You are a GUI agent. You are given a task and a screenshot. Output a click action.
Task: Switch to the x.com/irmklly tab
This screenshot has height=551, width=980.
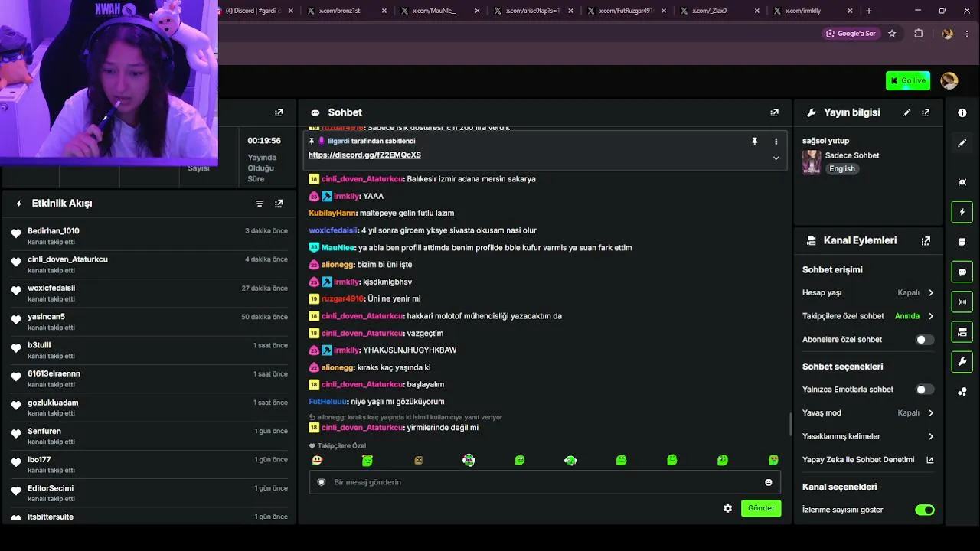[x=814, y=11]
